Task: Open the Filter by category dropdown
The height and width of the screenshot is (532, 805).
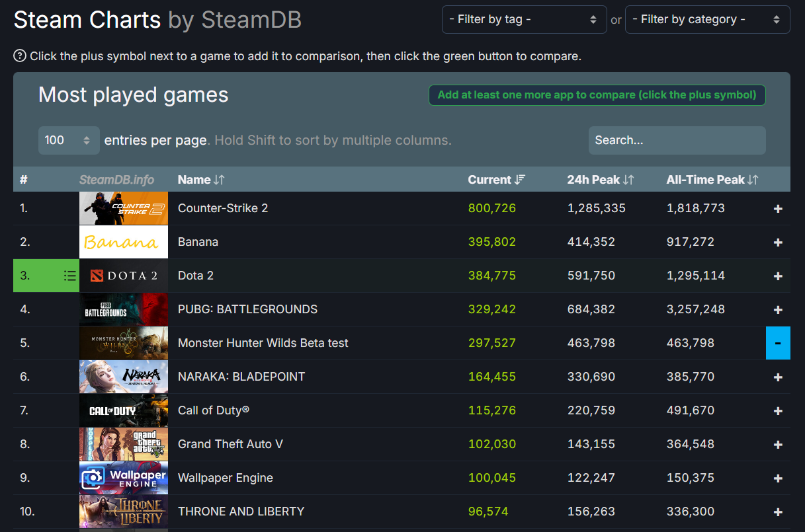Action: pos(707,19)
